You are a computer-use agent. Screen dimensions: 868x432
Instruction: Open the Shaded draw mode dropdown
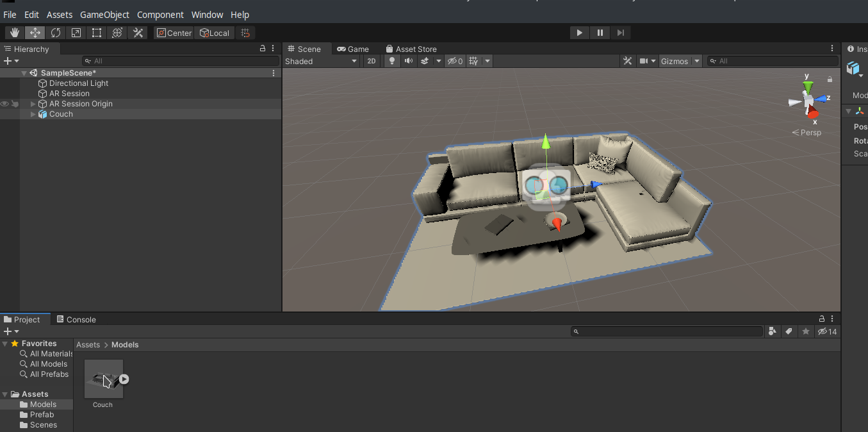pyautogui.click(x=320, y=61)
